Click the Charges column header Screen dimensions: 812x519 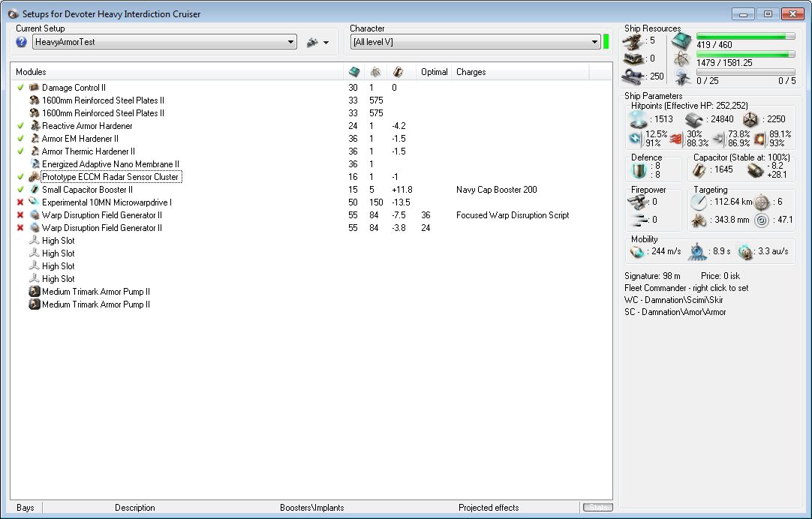[520, 72]
